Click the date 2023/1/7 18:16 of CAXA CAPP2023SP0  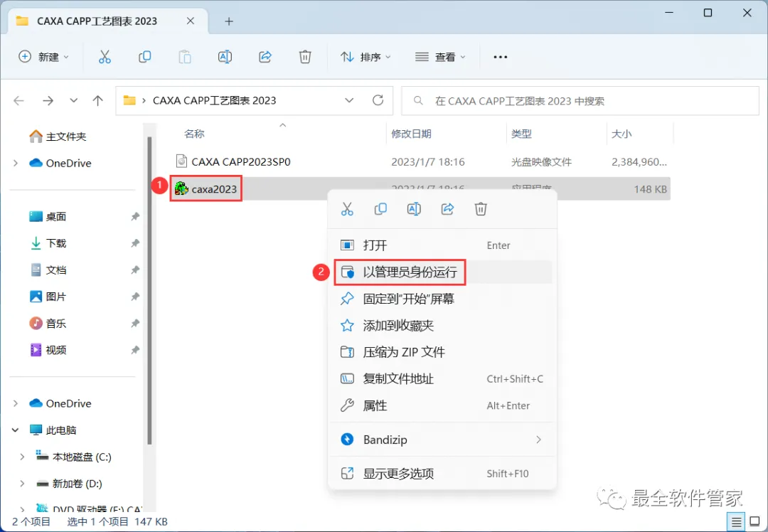pos(427,161)
